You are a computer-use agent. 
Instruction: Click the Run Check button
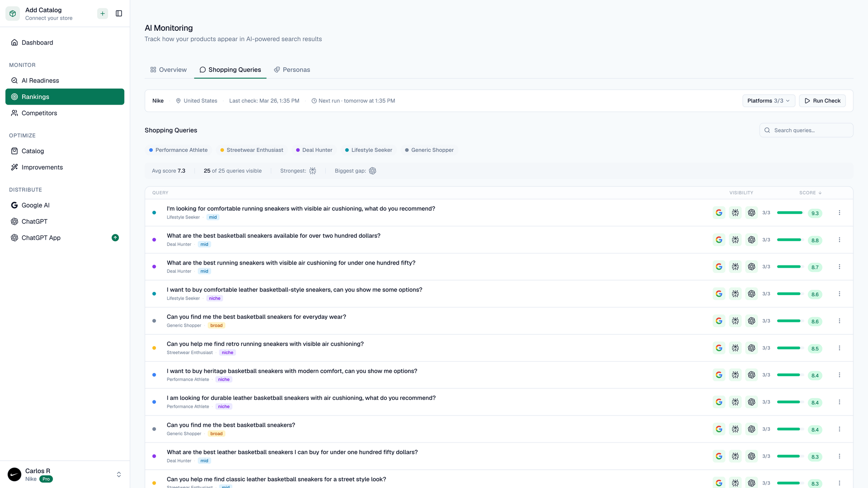tap(822, 101)
